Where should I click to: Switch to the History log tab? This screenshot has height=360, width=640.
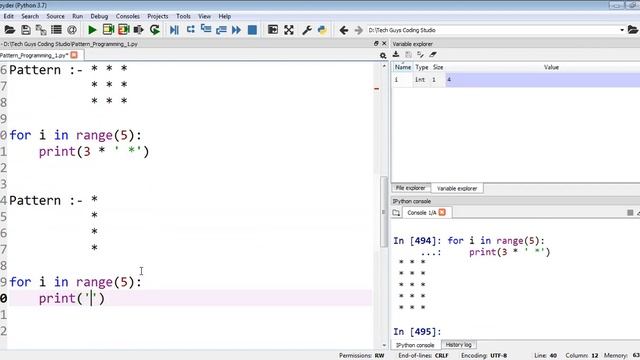[x=458, y=345]
